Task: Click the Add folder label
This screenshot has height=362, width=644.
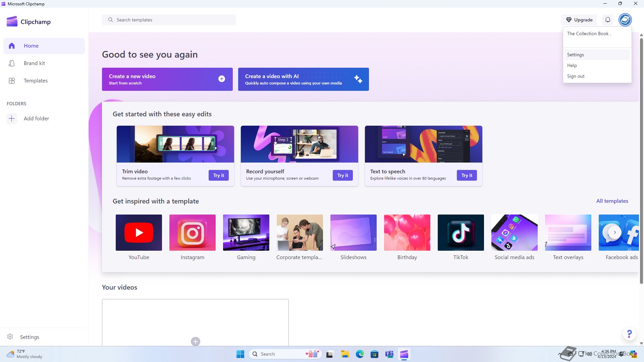Action: [36, 118]
